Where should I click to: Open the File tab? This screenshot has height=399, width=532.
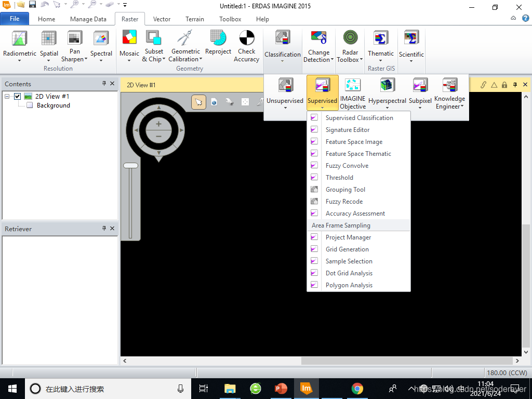pyautogui.click(x=15, y=19)
